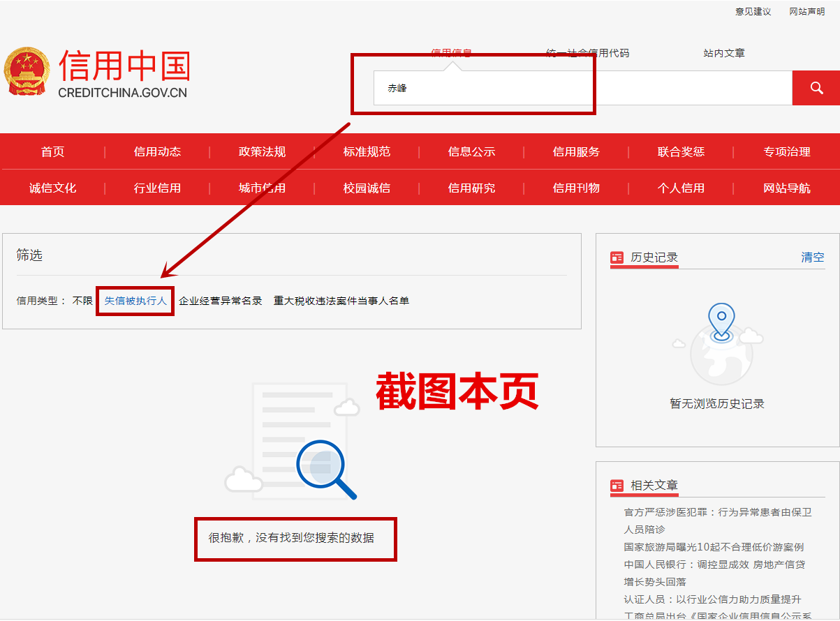Select the 不限 credit type filter
The height and width of the screenshot is (621, 840).
tap(82, 301)
